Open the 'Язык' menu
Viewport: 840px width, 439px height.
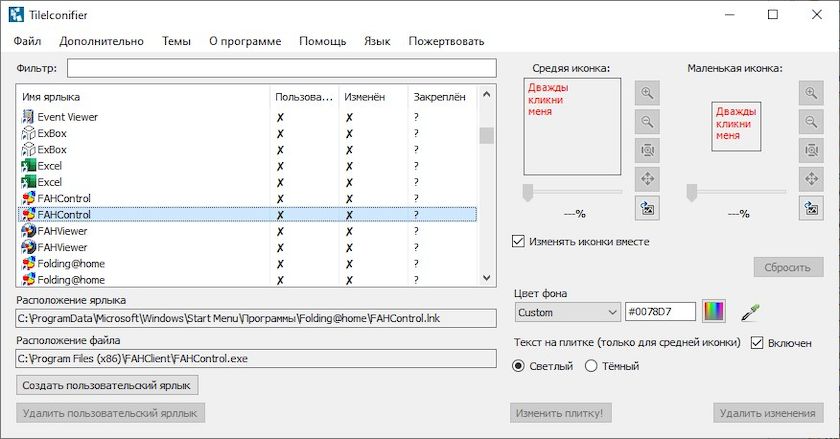(x=377, y=41)
